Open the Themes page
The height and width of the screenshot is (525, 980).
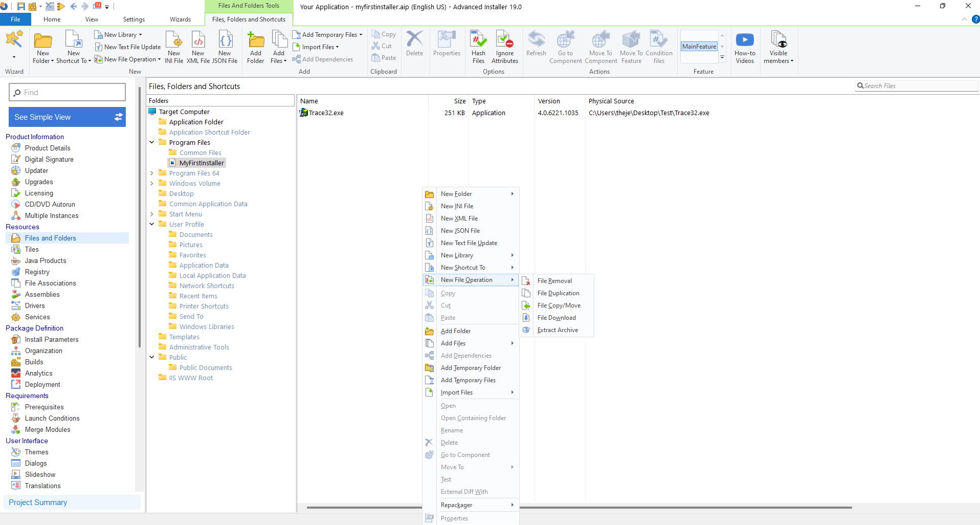[x=37, y=452]
